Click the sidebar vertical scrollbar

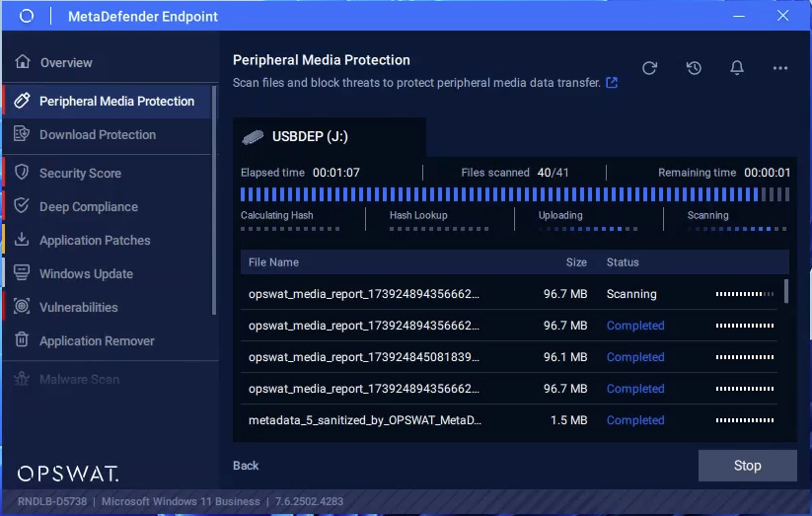coord(214,200)
